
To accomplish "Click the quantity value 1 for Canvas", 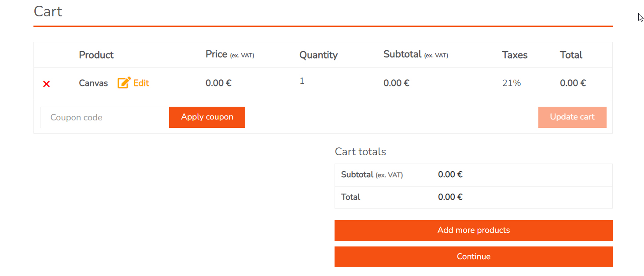I will (302, 81).
